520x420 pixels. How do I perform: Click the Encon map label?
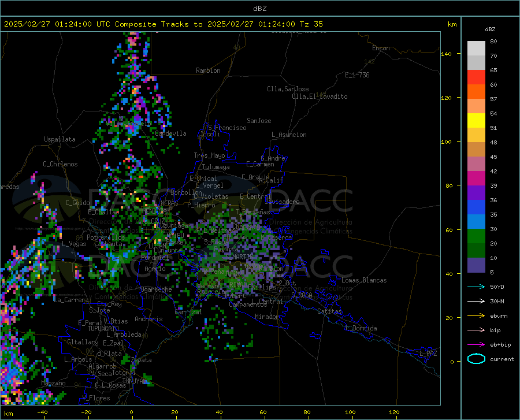381,48
